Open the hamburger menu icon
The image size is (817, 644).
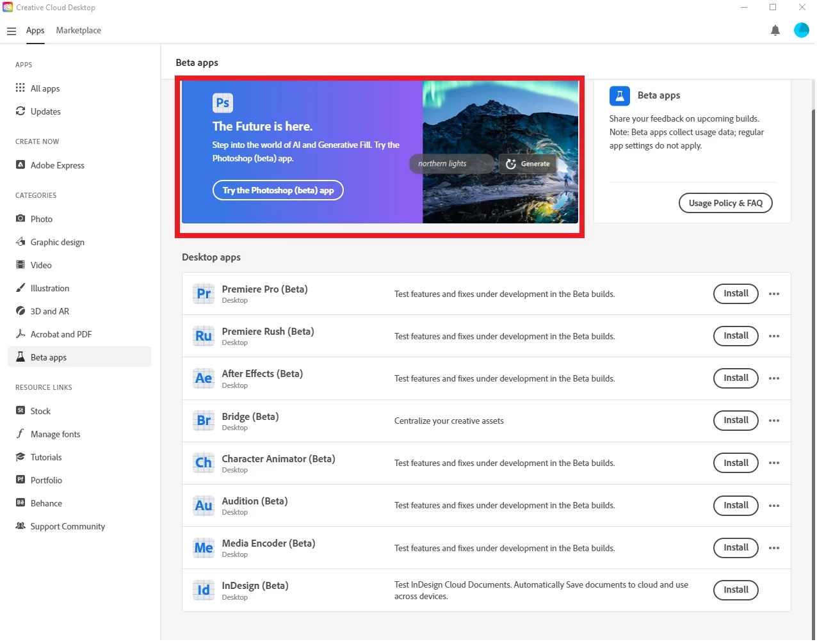[12, 31]
